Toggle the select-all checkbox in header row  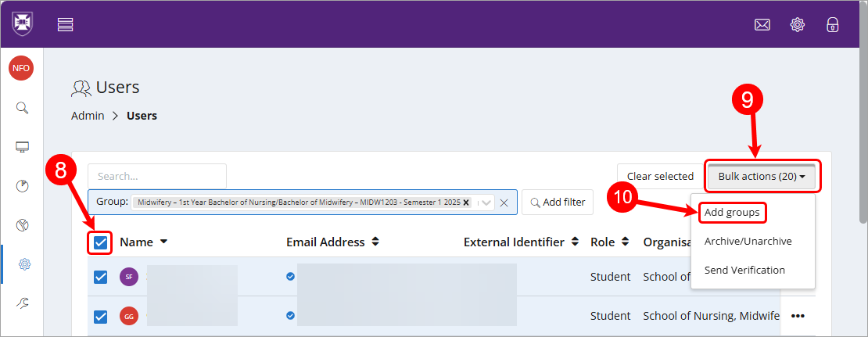point(101,242)
